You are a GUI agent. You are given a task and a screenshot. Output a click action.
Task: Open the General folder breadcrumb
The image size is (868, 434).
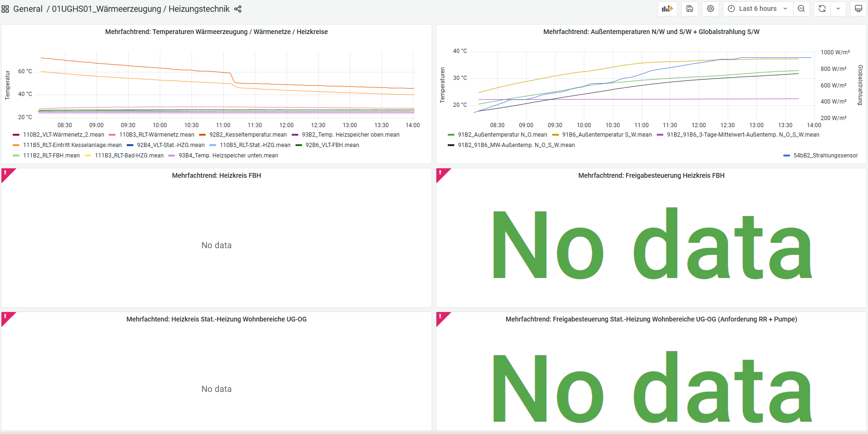pos(28,9)
